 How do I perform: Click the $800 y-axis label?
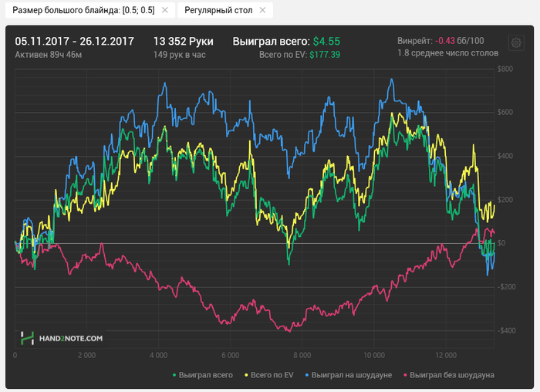tap(505, 69)
